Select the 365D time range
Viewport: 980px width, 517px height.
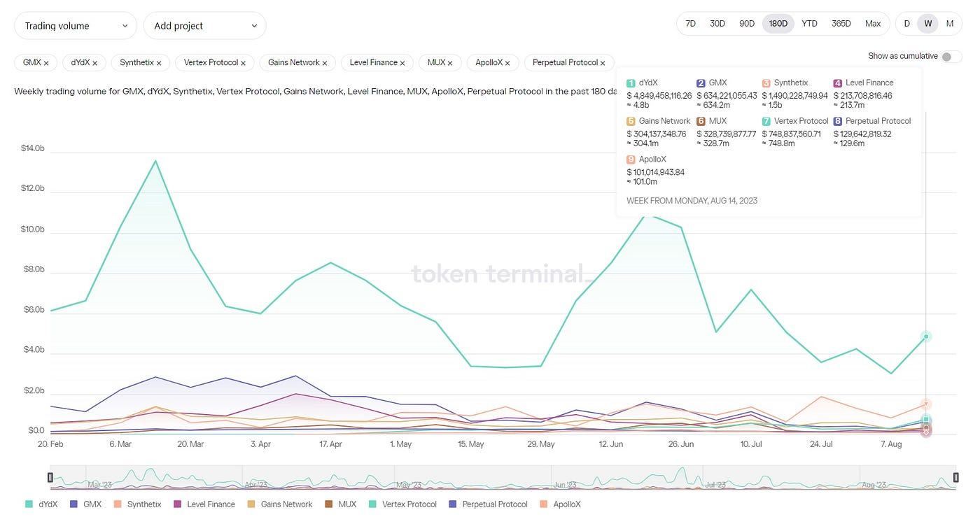click(841, 24)
